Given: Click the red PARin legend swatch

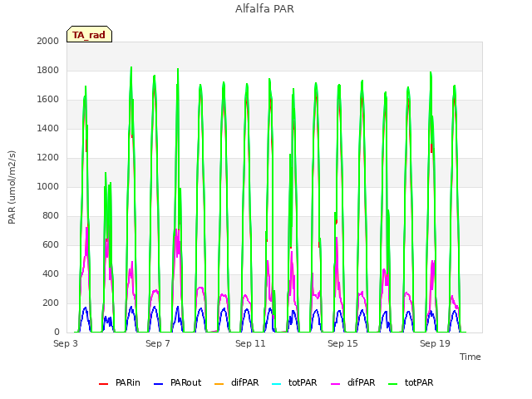Looking at the screenshot, I should pyautogui.click(x=103, y=384).
